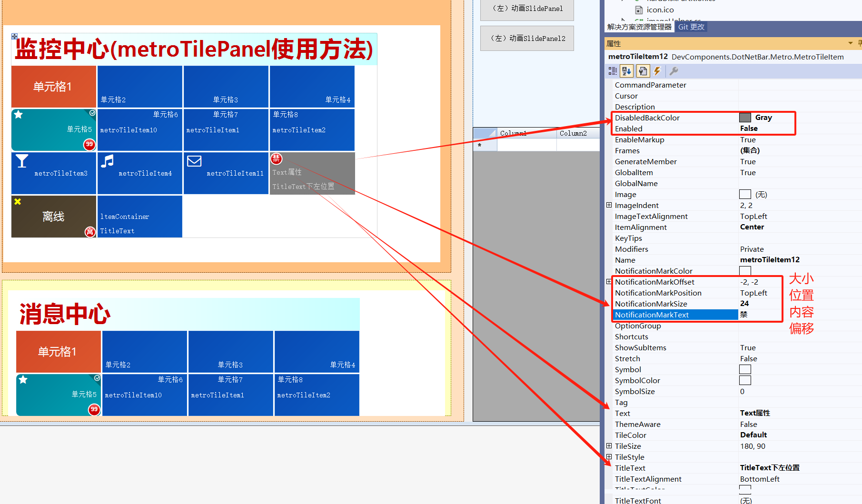Click the SymbolColor swatch
Viewport: 862px width, 504px height.
click(x=745, y=380)
